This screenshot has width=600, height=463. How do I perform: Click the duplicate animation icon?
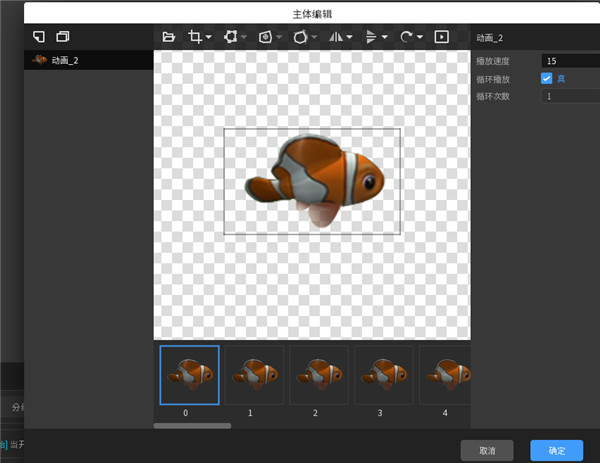[63, 37]
